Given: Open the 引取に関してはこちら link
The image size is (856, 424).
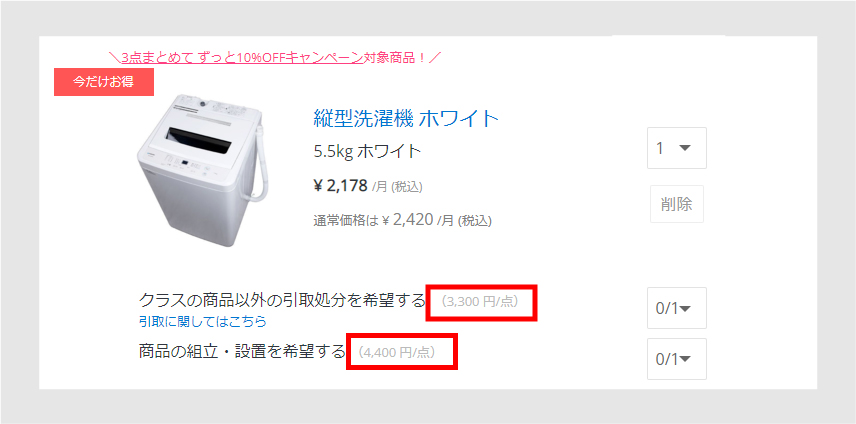Looking at the screenshot, I should [x=203, y=321].
